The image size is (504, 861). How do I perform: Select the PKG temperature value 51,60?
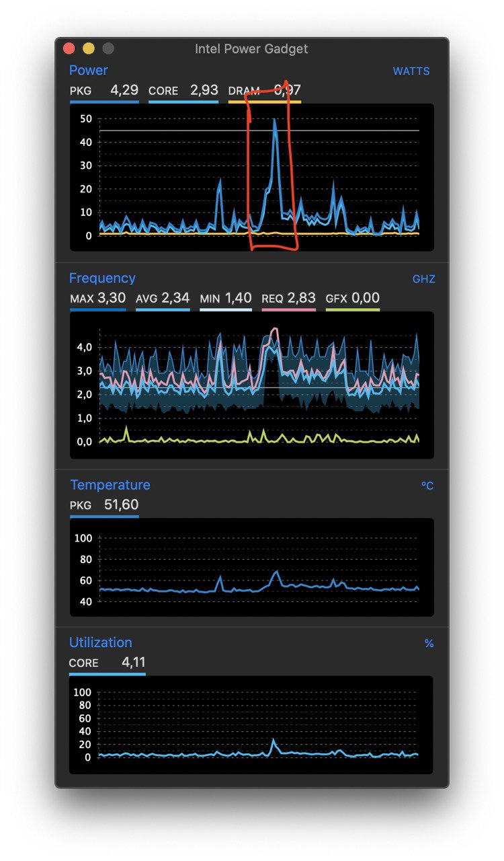point(122,504)
